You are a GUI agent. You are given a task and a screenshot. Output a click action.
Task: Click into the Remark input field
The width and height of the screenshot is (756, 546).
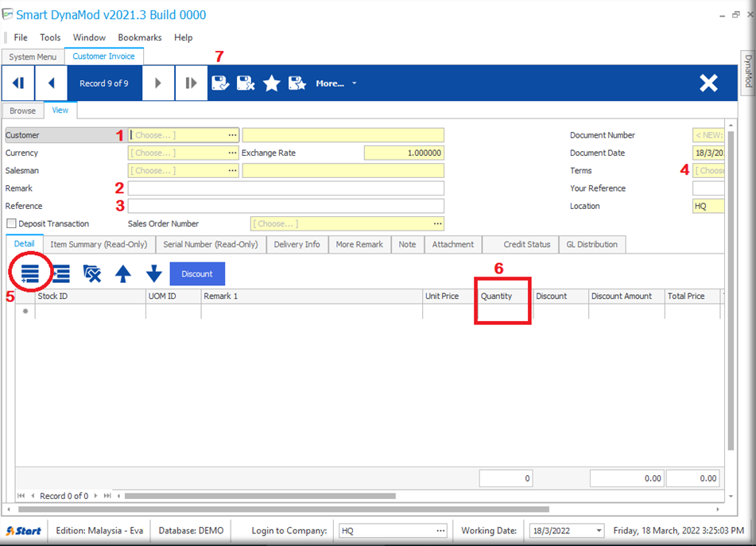(285, 188)
